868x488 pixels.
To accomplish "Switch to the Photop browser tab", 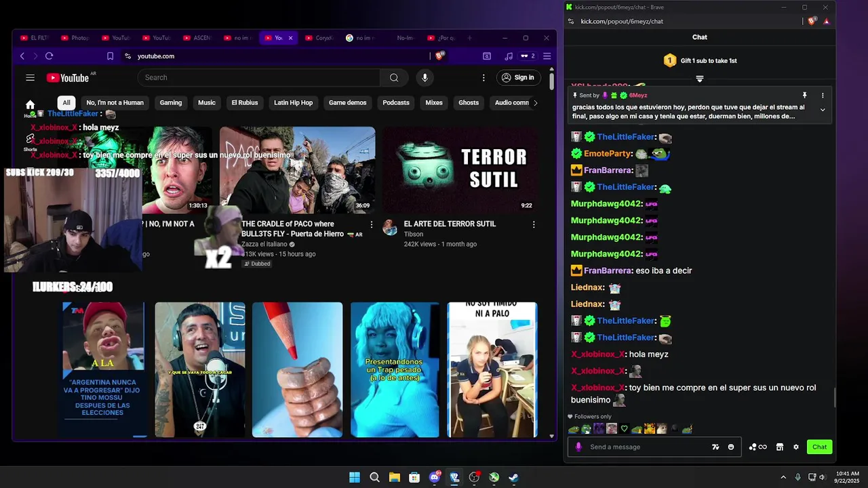I will pos(75,38).
